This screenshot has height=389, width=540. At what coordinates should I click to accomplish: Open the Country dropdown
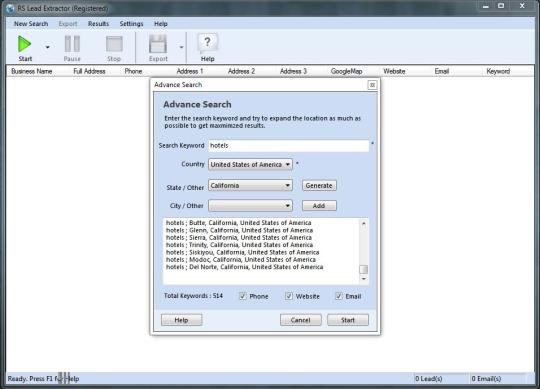250,165
